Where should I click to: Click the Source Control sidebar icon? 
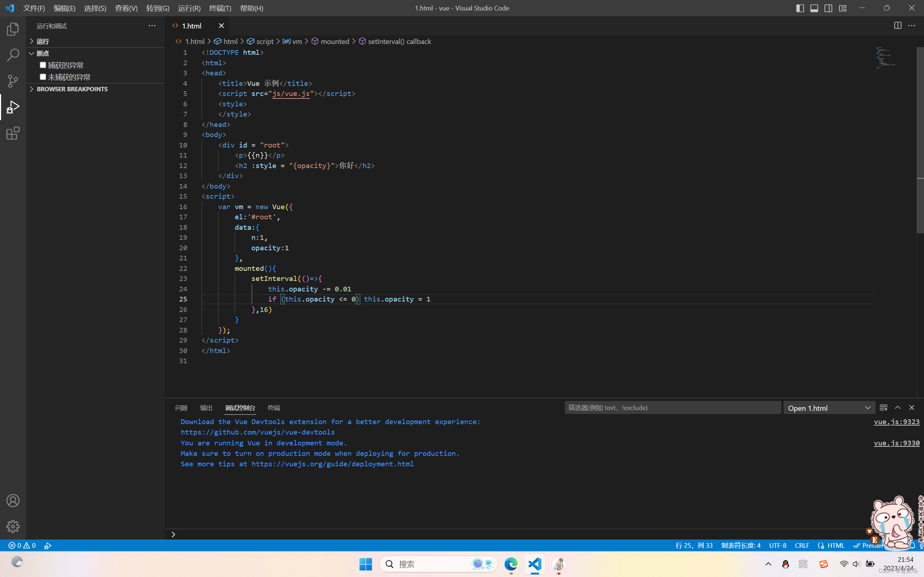13,80
